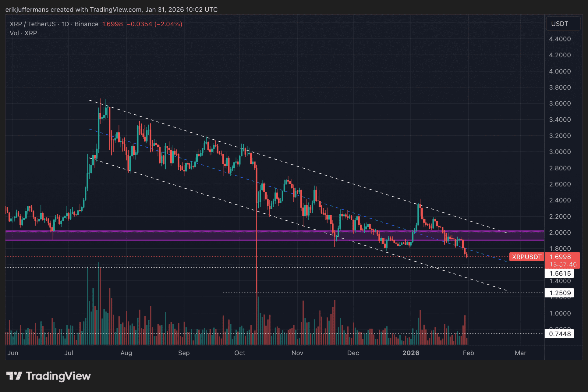
Task: Select the Vol · XRP indicator label
Action: [x=23, y=33]
